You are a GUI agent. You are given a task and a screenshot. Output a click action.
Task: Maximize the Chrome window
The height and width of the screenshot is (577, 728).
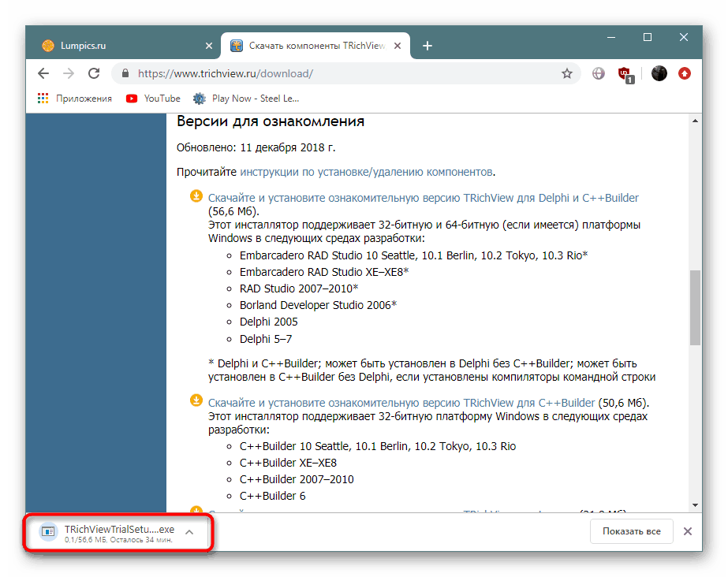point(648,37)
